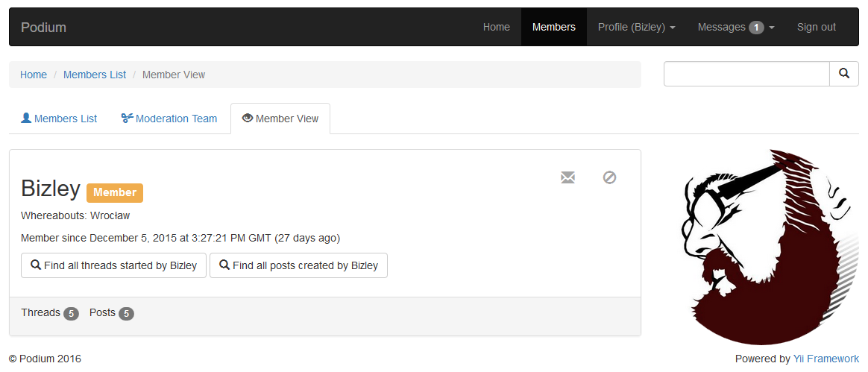
Task: Open the Moderation Team tab
Action: 169,119
